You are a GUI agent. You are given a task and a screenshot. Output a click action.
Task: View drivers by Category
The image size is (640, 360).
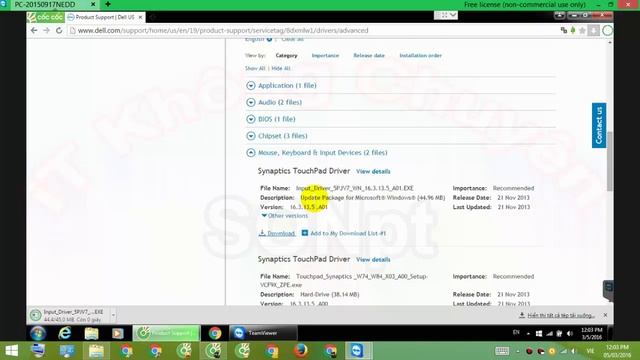(287, 56)
